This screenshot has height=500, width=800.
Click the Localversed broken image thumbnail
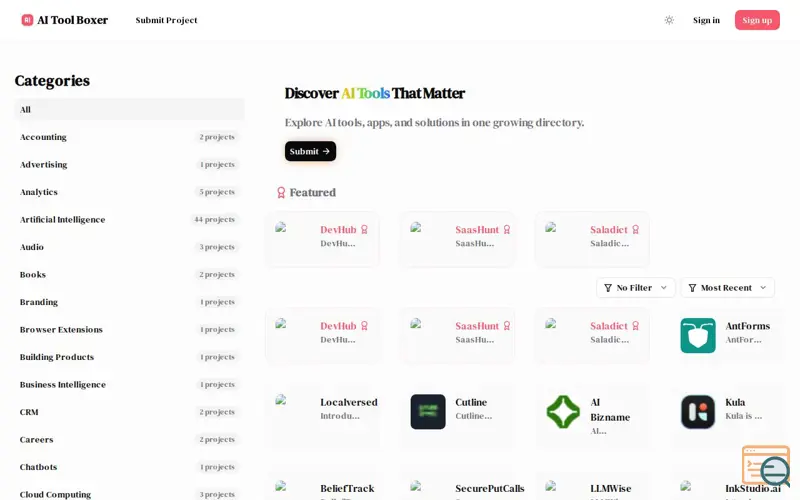click(x=281, y=400)
